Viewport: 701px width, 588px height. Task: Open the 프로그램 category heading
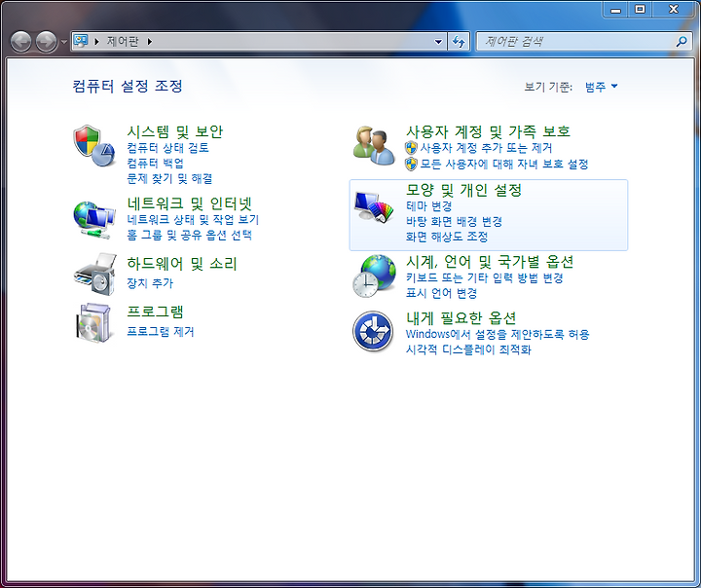click(156, 312)
